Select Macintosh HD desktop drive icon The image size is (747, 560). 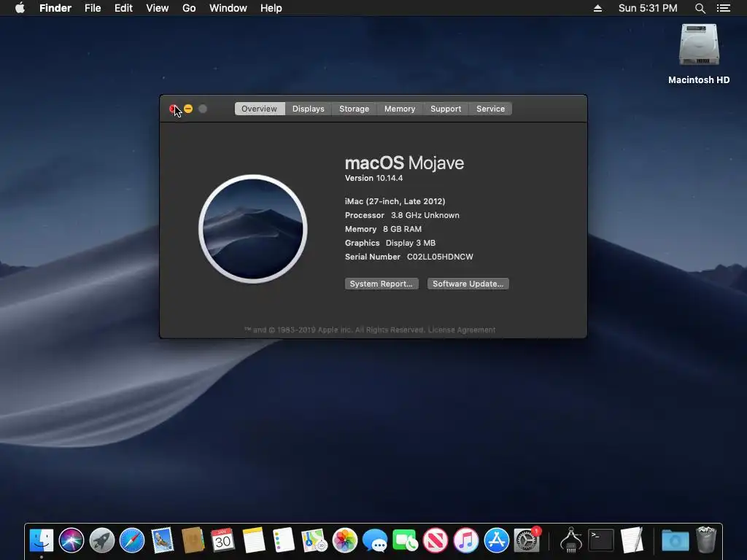pyautogui.click(x=699, y=45)
